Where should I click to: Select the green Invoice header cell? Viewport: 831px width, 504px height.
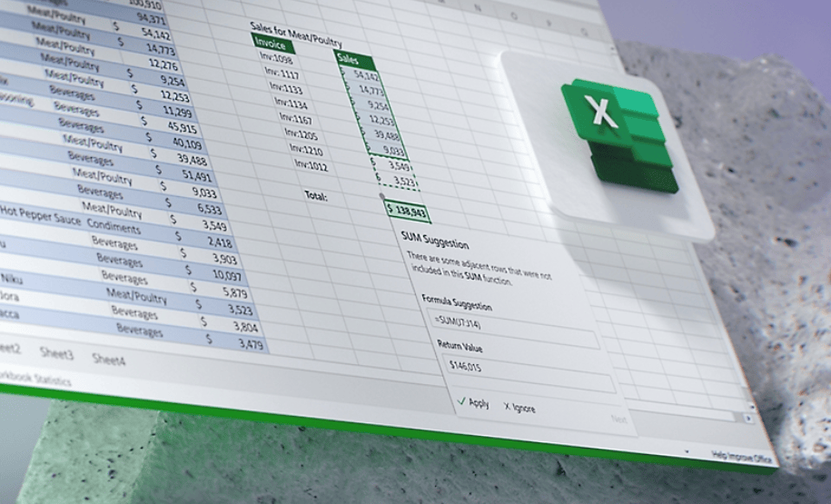pos(273,43)
